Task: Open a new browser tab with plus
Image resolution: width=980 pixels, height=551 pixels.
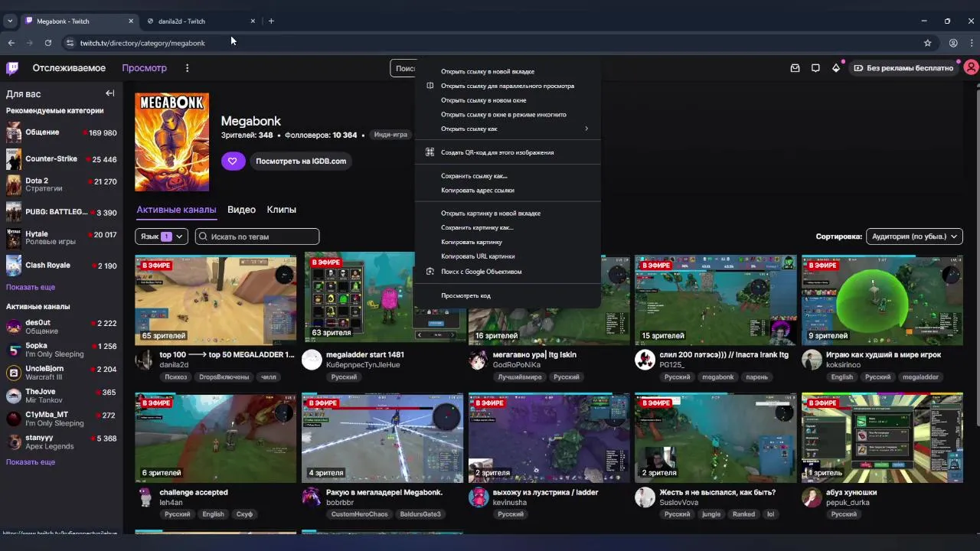Action: pyautogui.click(x=271, y=21)
